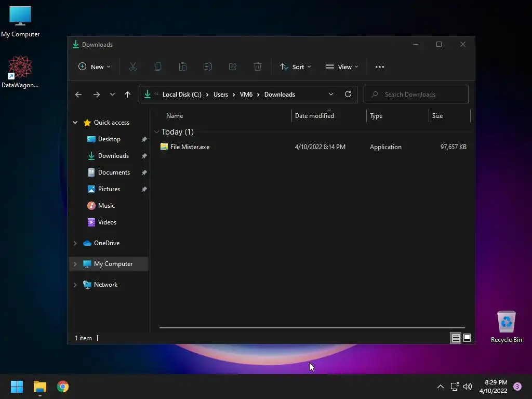Sort by Date modified column header

[314, 116]
